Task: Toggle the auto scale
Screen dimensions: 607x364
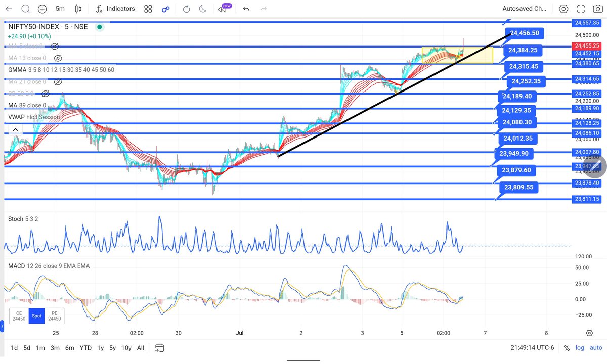Action: point(595,348)
